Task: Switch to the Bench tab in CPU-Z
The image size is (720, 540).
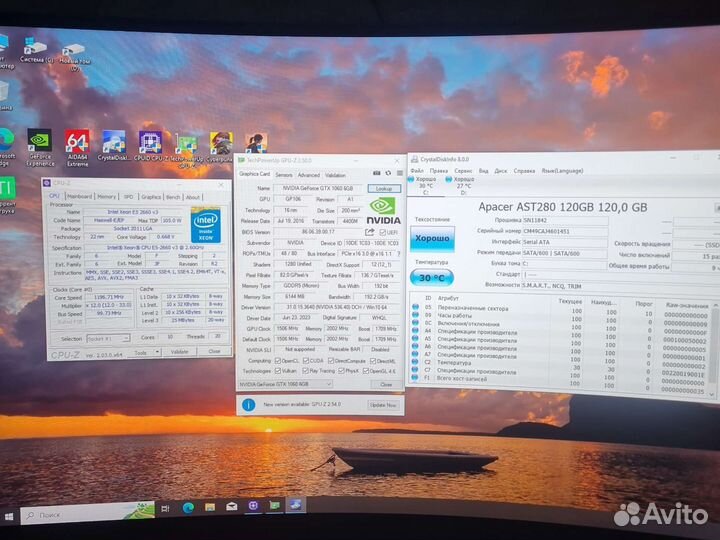Action: pos(173,197)
